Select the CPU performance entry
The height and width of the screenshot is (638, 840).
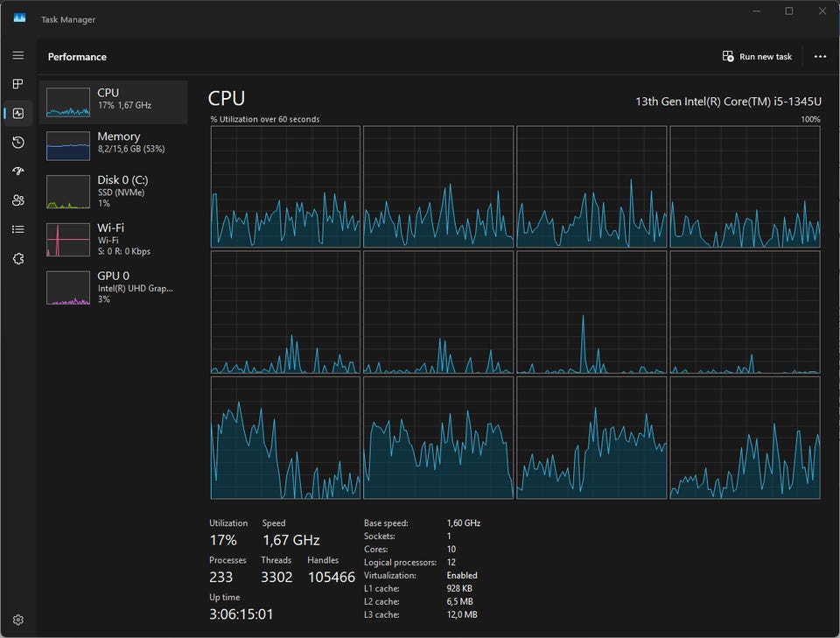point(113,102)
